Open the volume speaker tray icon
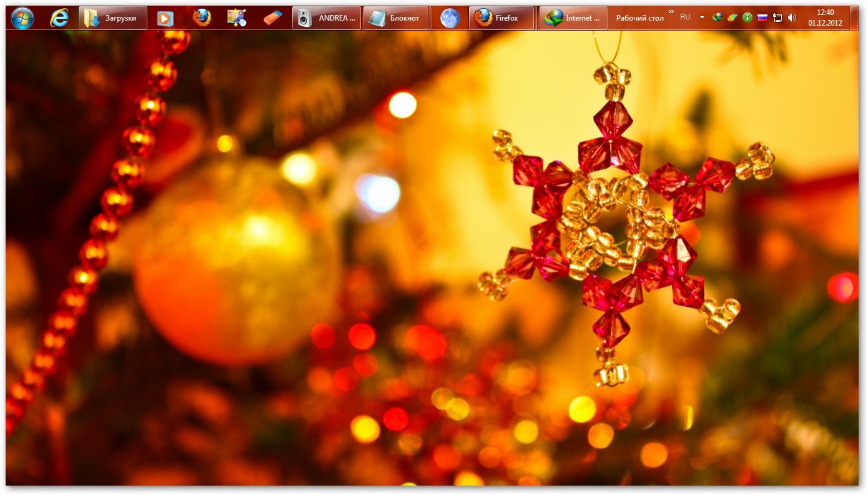 792,17
